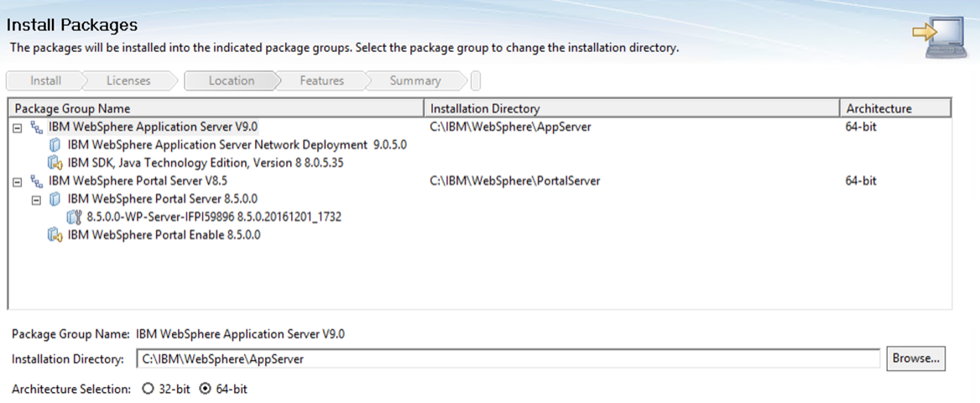Click the Portal Enable 8.5.0.0 package icon
Image resolution: width=980 pixels, height=403 pixels.
coord(55,235)
